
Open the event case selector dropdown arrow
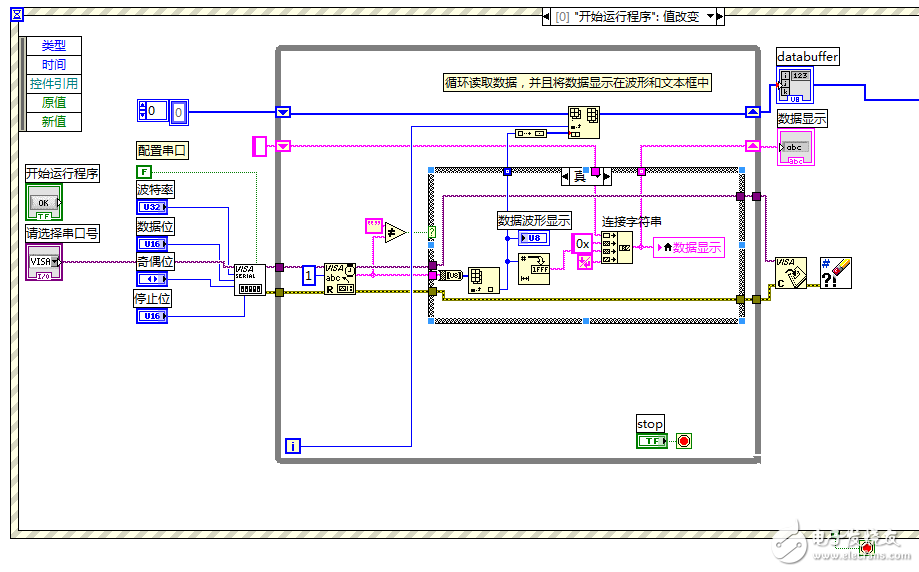pos(710,16)
